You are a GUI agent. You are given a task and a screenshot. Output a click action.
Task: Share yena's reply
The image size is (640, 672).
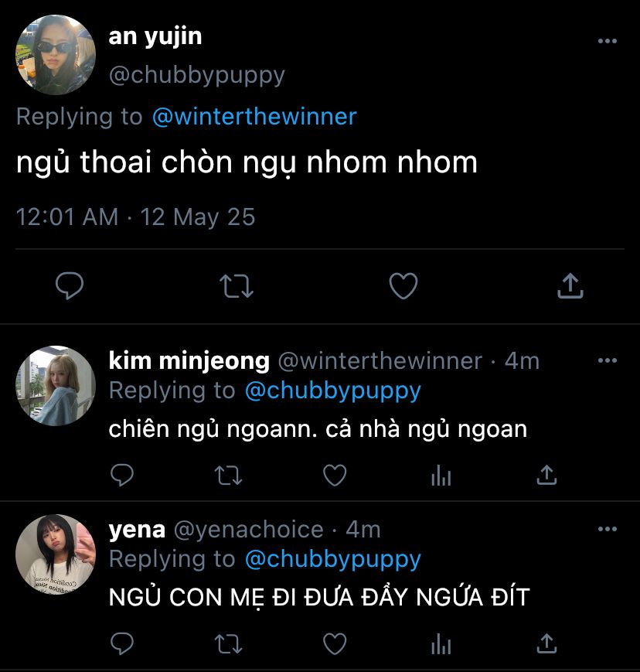pyautogui.click(x=546, y=643)
